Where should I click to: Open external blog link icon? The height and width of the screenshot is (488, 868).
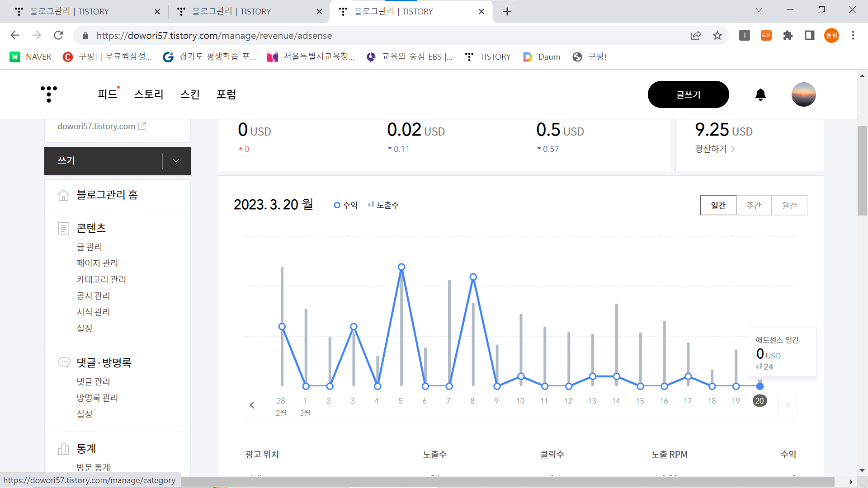pyautogui.click(x=142, y=126)
